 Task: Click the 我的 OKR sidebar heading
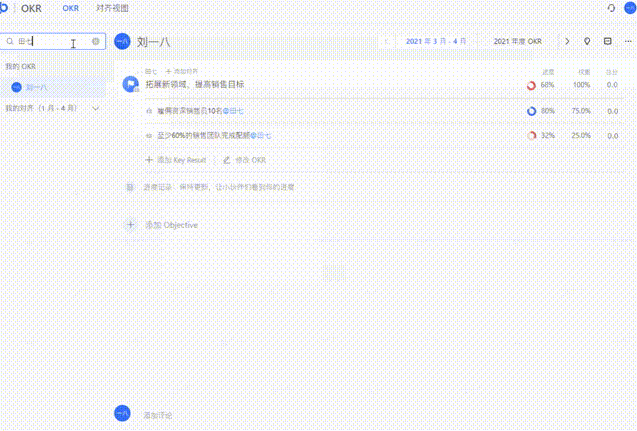(x=20, y=66)
